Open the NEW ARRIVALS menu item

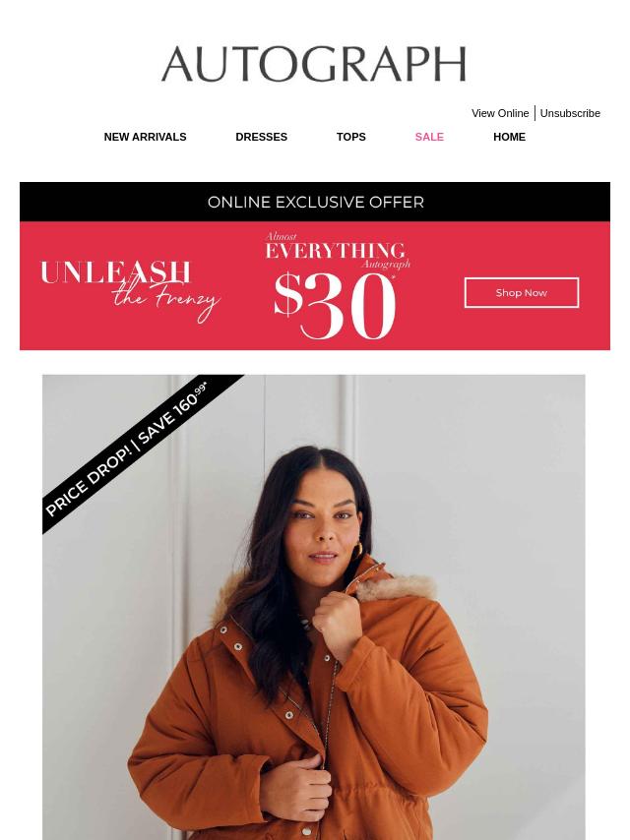(145, 137)
